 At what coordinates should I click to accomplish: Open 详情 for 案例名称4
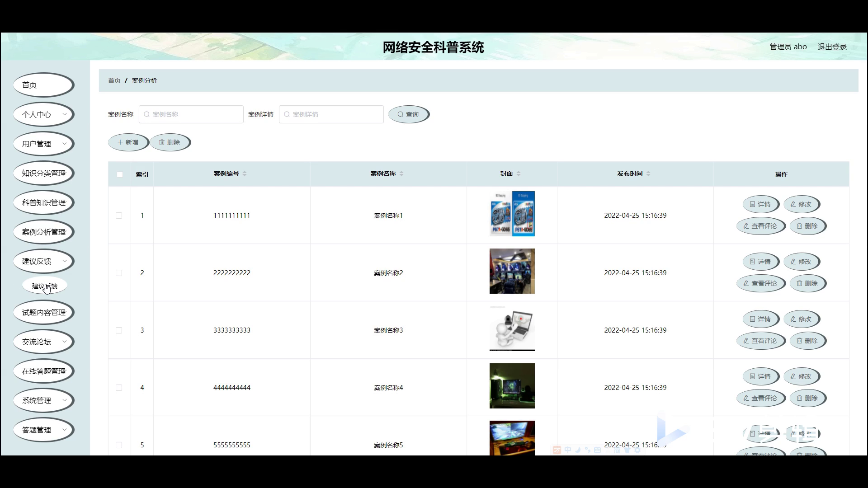[x=760, y=376]
